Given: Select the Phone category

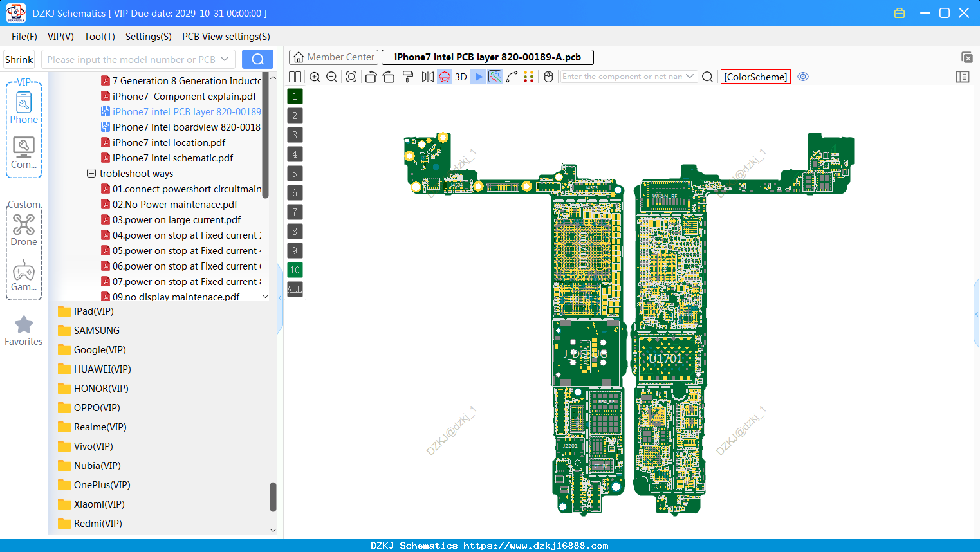Looking at the screenshot, I should [24, 107].
